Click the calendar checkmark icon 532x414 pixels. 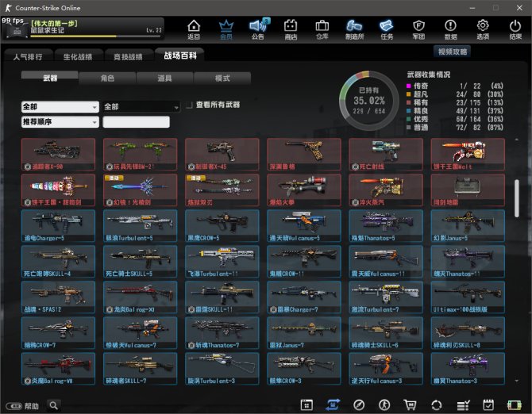[x=488, y=404]
